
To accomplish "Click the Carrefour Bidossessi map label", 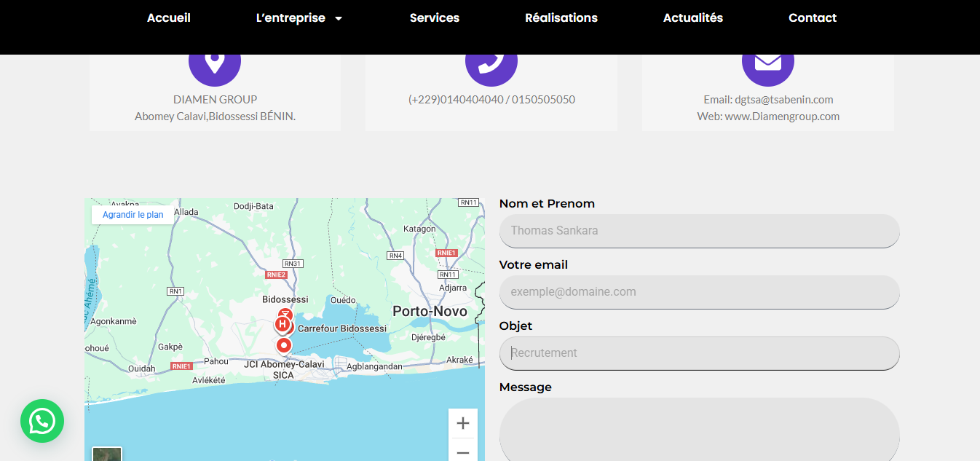I will point(342,328).
